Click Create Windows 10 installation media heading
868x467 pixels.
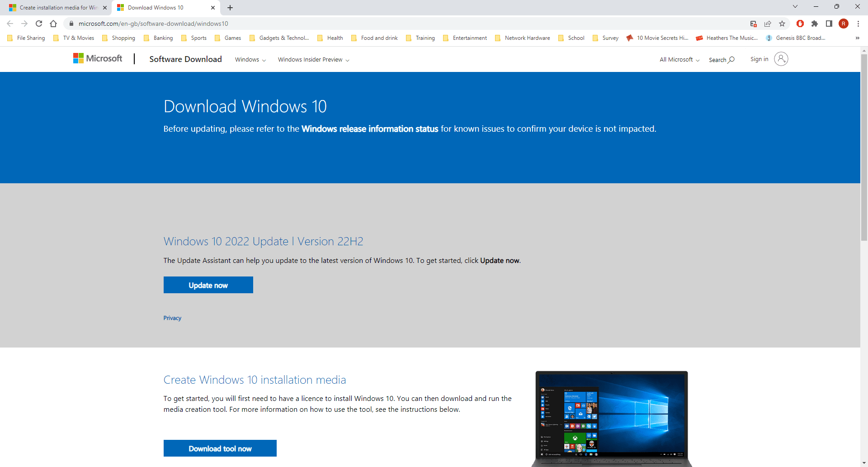tap(255, 380)
